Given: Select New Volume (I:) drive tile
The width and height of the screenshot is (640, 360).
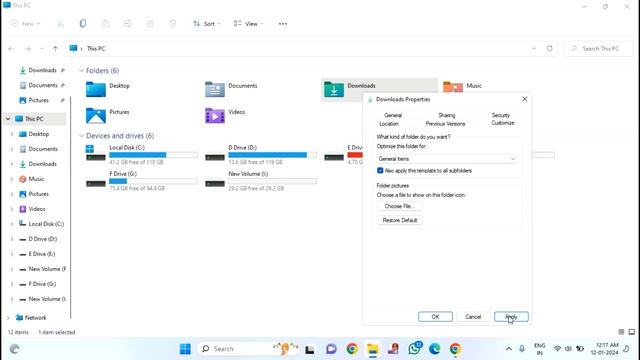Looking at the screenshot, I should point(260,181).
